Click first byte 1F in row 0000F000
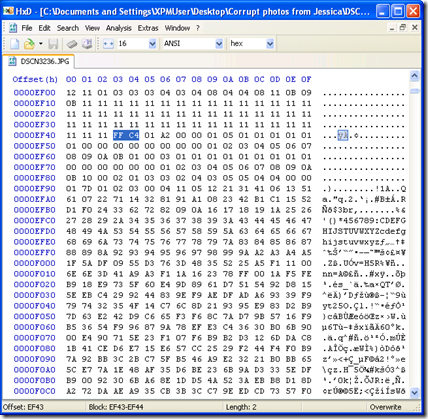Screen dimensions: 428x419 pos(71,263)
